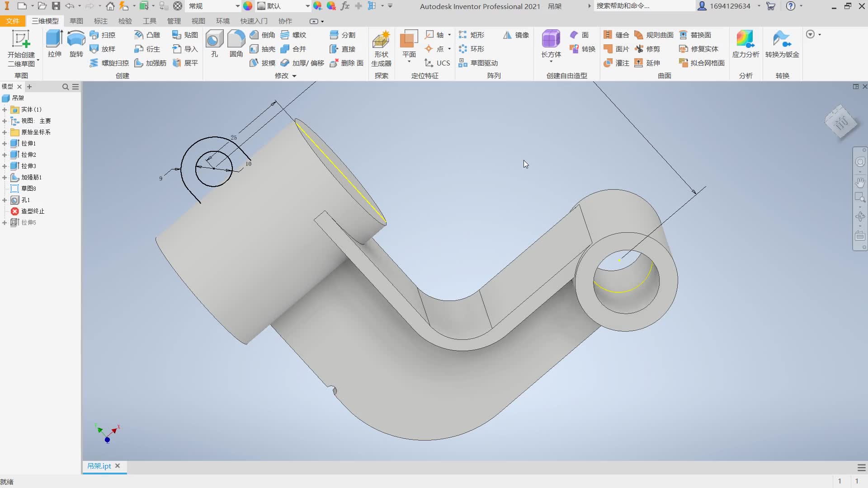
Task: Expand the 拉伸1 tree node
Action: (x=5, y=144)
